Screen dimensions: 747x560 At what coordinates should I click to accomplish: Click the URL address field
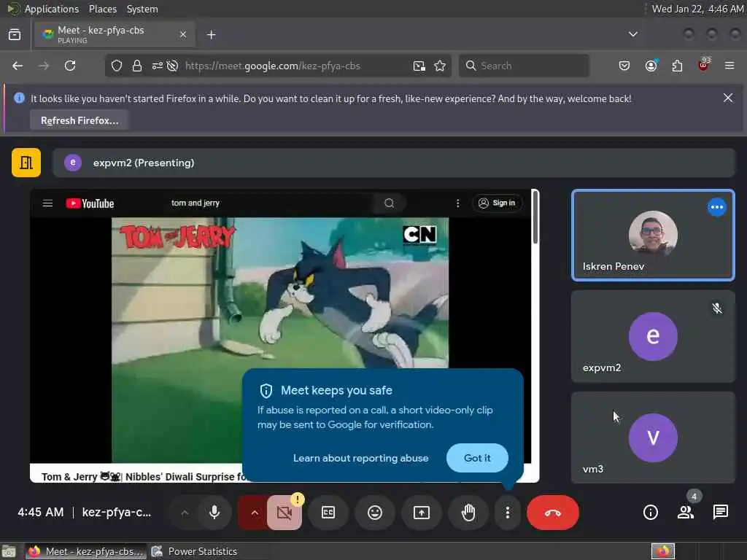pos(273,66)
